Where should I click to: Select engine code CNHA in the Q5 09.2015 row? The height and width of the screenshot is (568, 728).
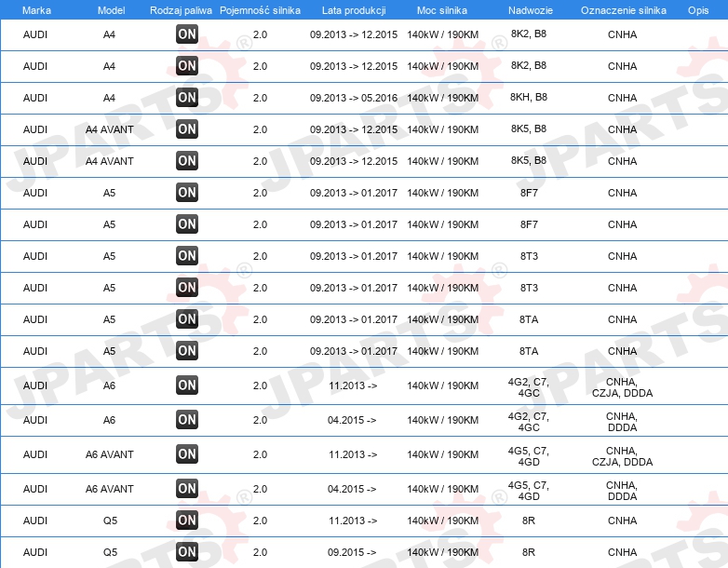[x=622, y=552]
